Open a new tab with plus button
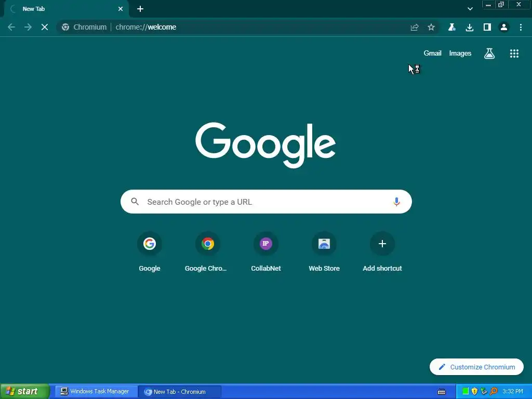Image resolution: width=532 pixels, height=399 pixels. tap(140, 9)
